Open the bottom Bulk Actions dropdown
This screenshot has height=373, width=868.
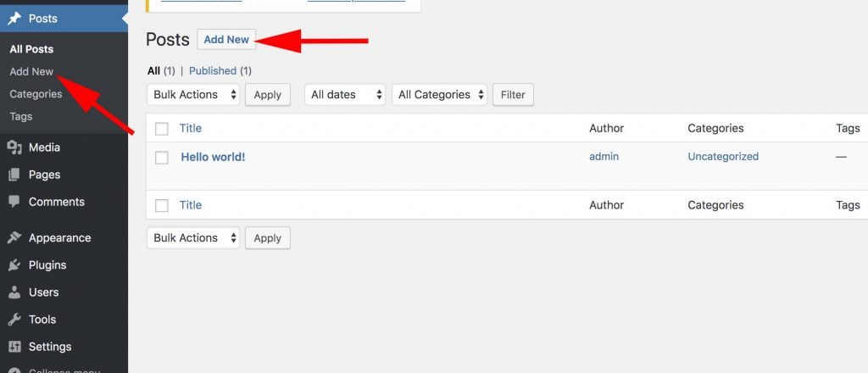pyautogui.click(x=193, y=238)
